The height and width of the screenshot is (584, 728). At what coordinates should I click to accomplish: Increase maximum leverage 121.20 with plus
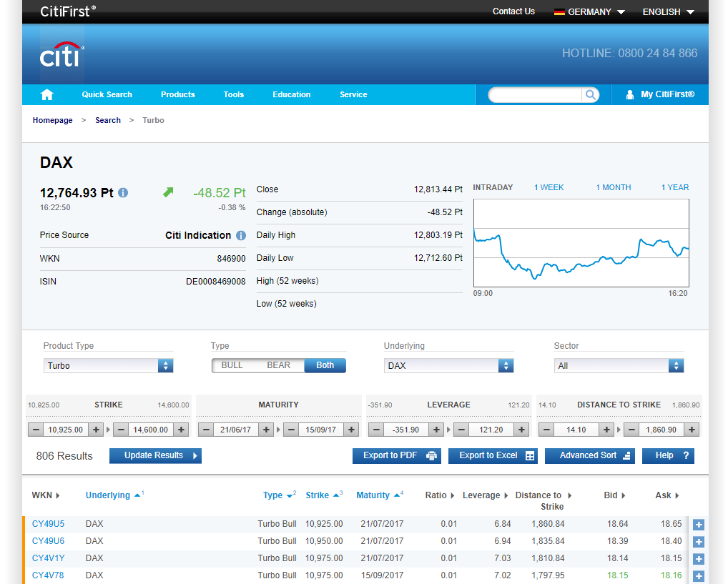click(521, 430)
